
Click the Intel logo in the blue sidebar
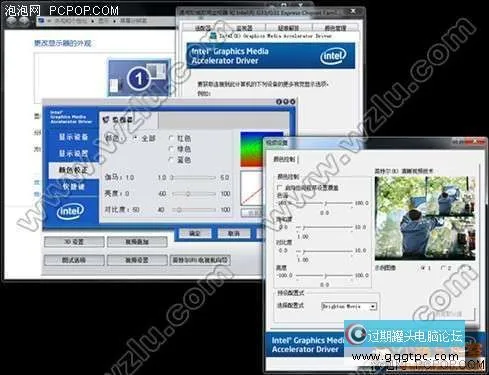coord(70,211)
